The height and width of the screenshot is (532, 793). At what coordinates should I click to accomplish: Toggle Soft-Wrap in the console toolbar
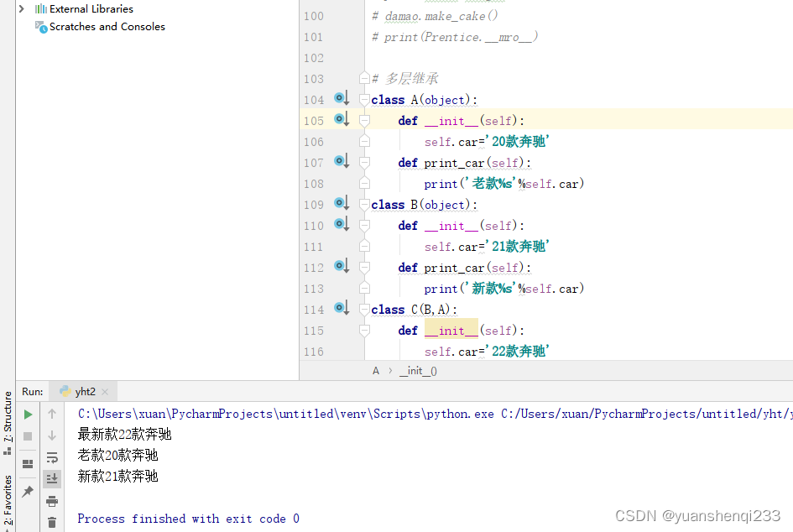[52, 456]
